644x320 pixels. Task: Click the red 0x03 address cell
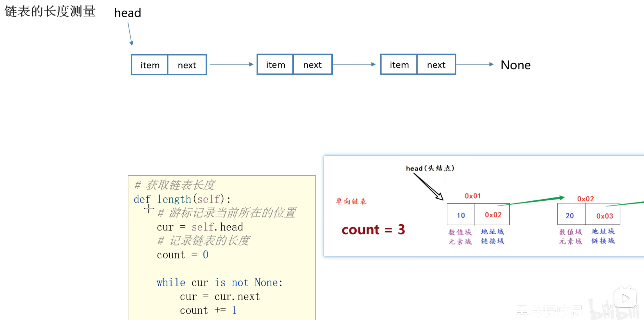coord(604,216)
